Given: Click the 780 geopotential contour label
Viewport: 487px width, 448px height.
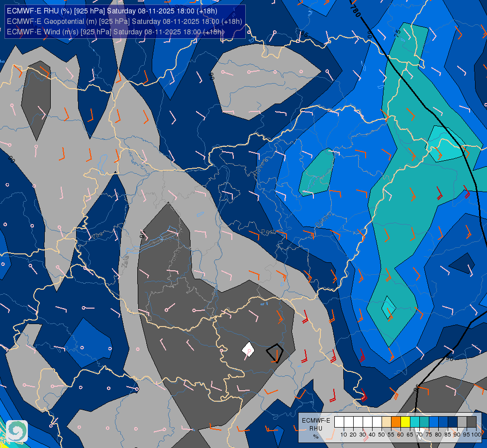Looking at the screenshot, I should coord(356,10).
